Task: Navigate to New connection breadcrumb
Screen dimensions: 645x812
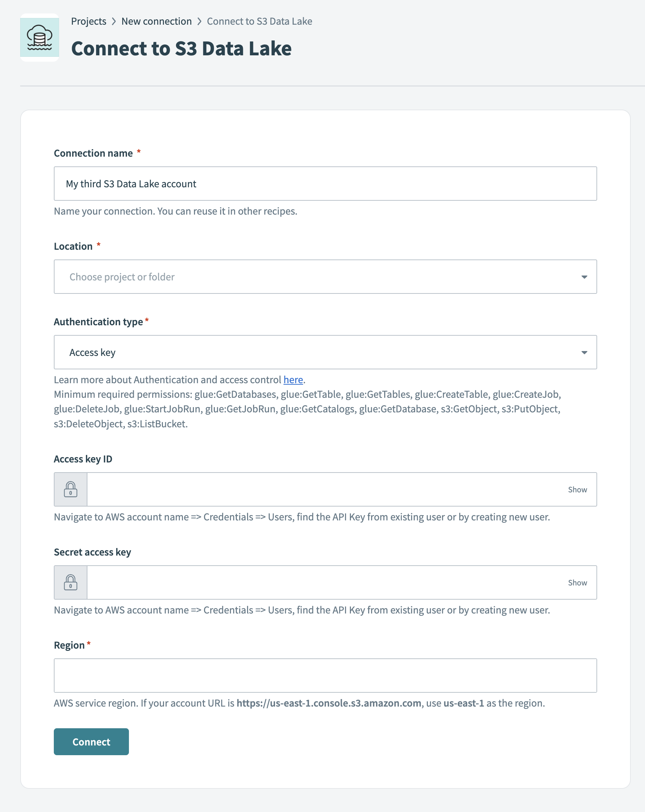Action: 156,21
